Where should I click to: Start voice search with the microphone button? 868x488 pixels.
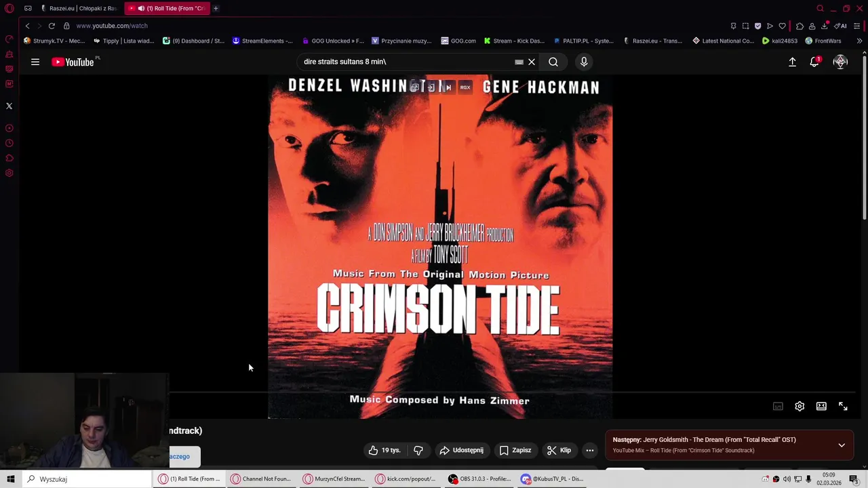click(x=584, y=62)
